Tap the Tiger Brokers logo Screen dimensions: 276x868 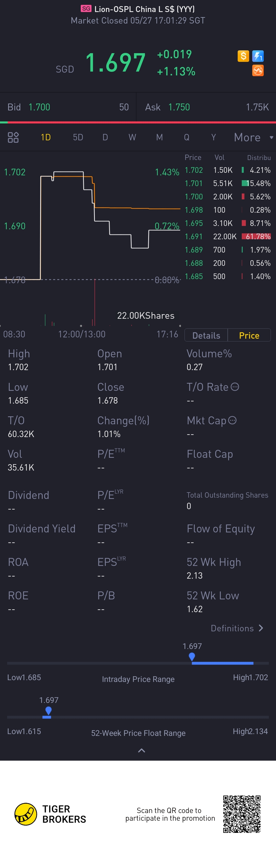(x=26, y=814)
